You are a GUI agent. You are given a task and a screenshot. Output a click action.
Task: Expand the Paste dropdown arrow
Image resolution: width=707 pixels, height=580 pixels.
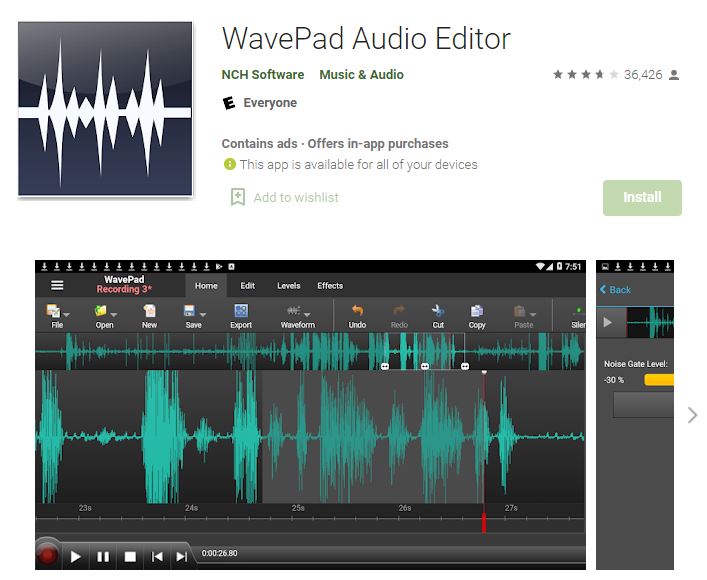[533, 314]
